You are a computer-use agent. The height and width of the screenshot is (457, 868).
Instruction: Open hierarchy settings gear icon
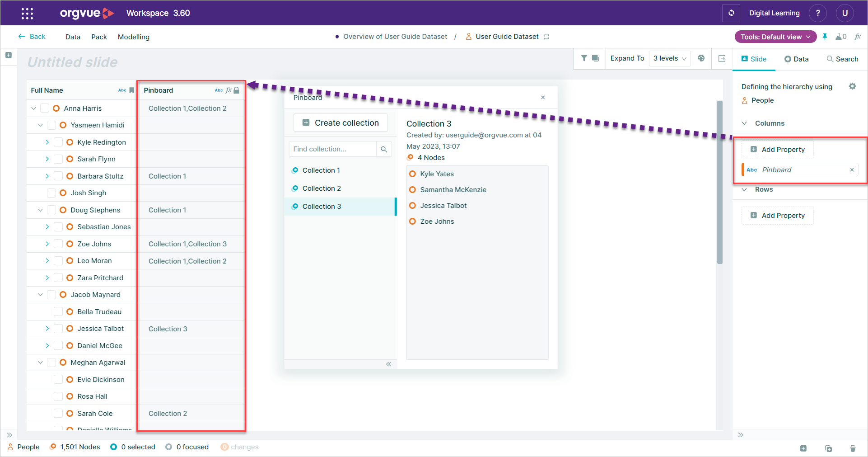(852, 86)
